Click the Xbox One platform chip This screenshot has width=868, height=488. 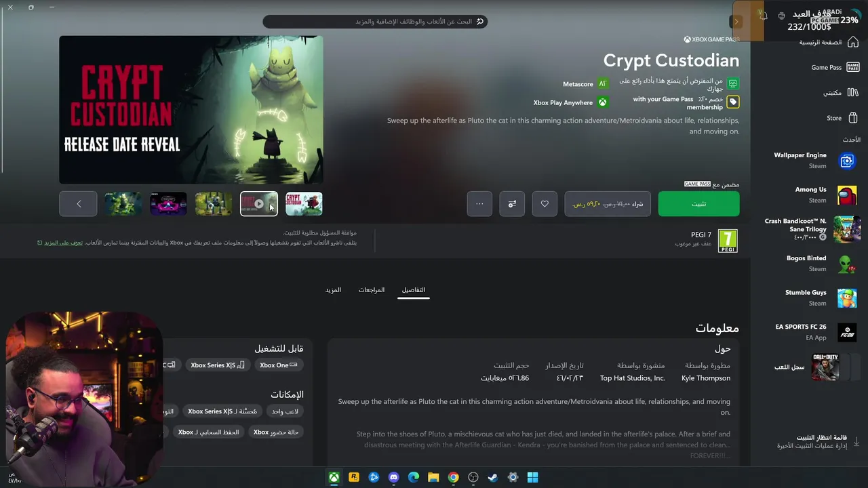coord(279,365)
